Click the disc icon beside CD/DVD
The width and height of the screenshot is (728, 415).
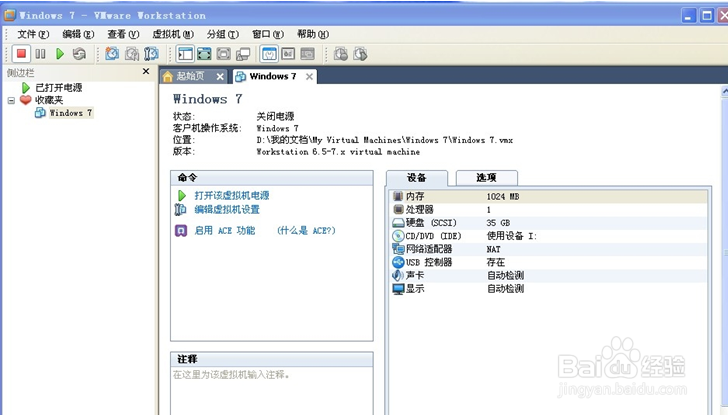pyautogui.click(x=398, y=236)
